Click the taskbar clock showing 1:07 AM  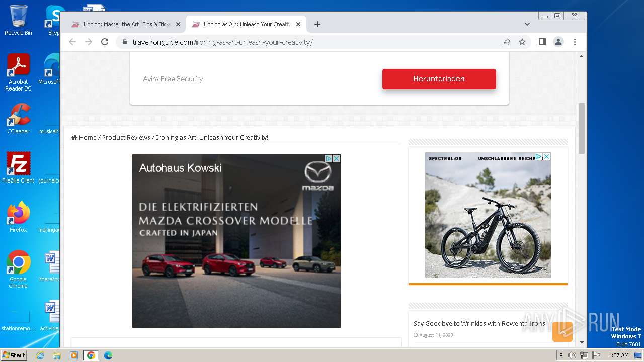tap(618, 355)
